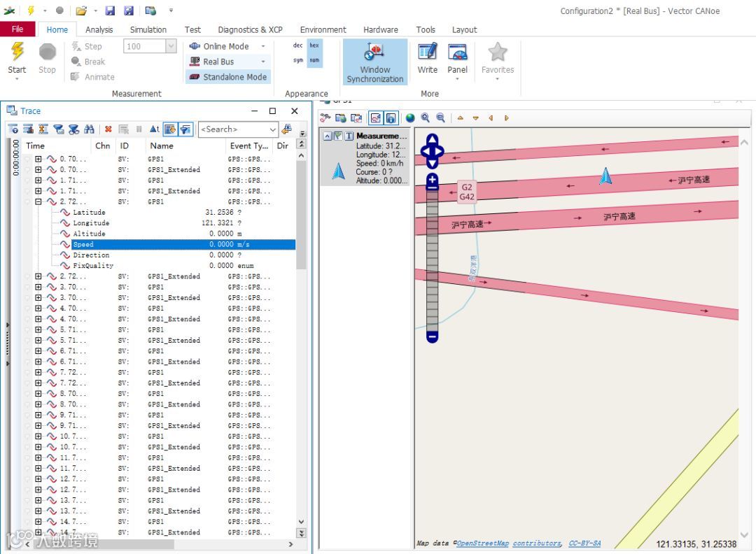756x554 pixels.
Task: Switch to the Analysis ribbon tab
Action: tap(99, 30)
